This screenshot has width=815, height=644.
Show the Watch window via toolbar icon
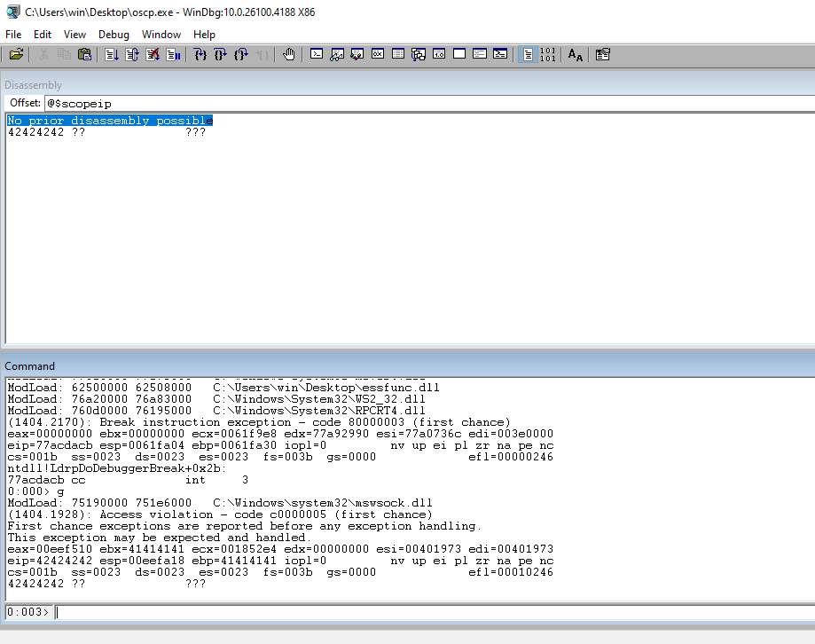point(337,55)
